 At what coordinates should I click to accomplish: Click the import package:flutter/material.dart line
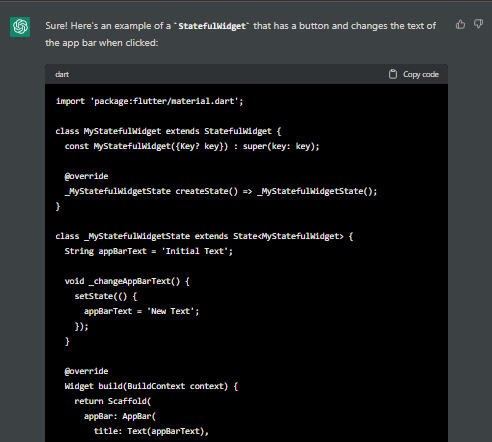coord(150,101)
